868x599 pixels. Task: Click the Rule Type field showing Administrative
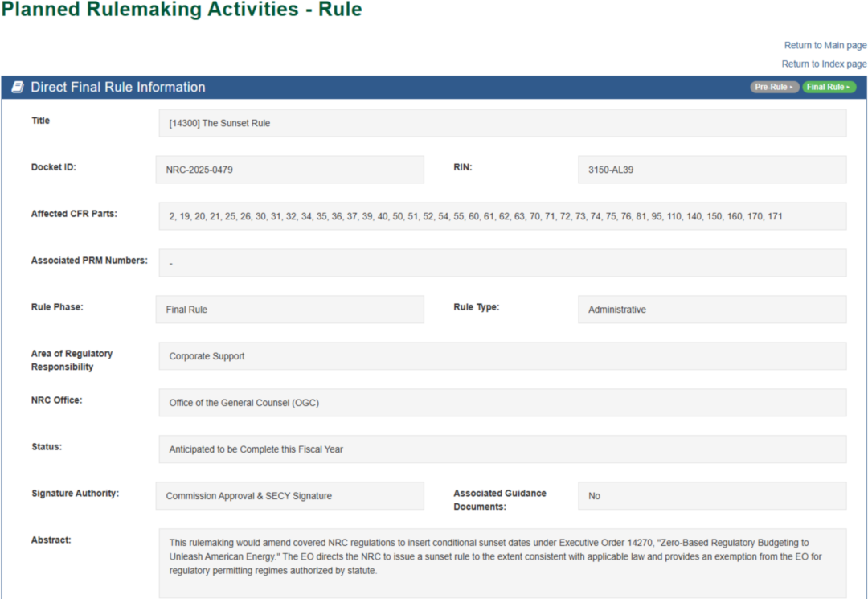click(x=711, y=310)
